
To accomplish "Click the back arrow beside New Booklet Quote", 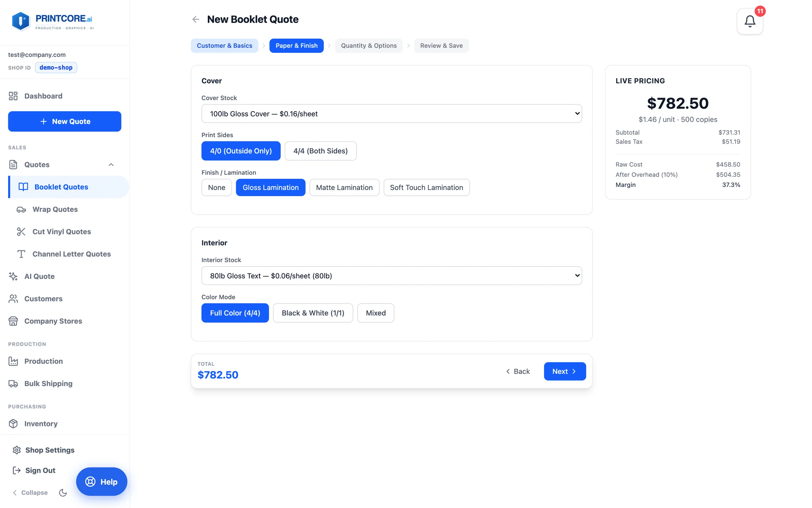I will point(196,19).
